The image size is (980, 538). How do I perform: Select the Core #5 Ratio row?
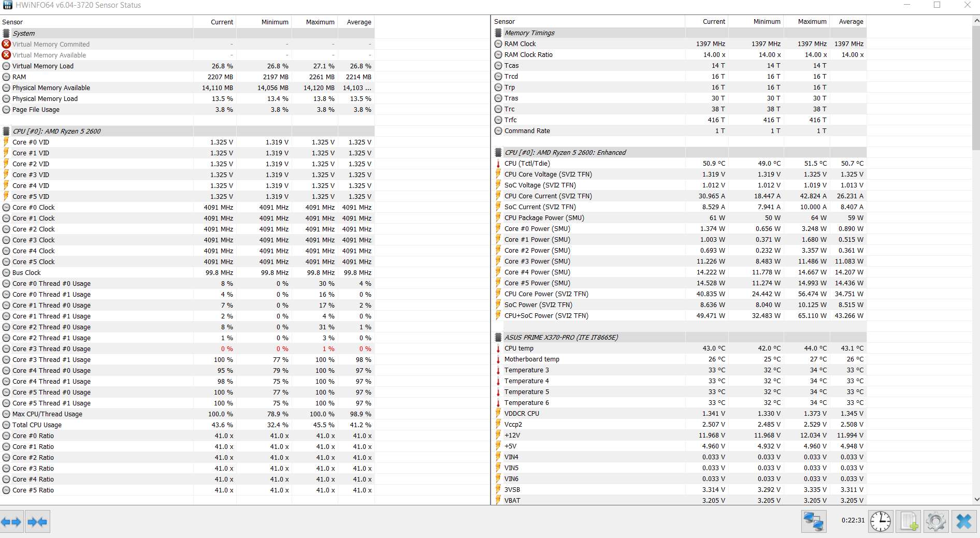[x=187, y=490]
